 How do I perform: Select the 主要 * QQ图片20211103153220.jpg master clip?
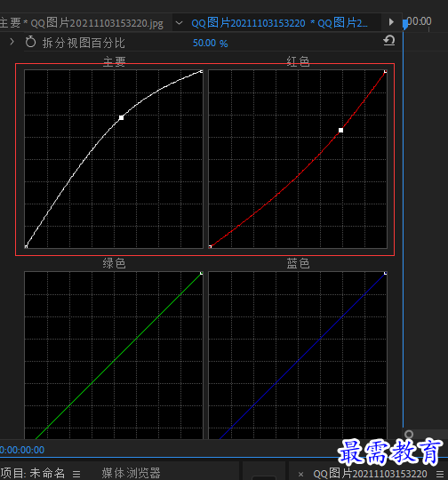tap(82, 23)
